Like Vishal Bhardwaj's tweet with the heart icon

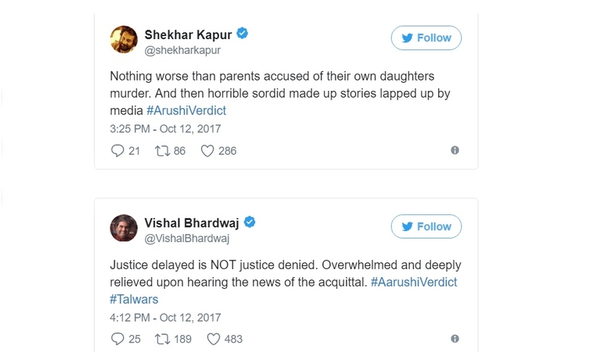[x=214, y=339]
